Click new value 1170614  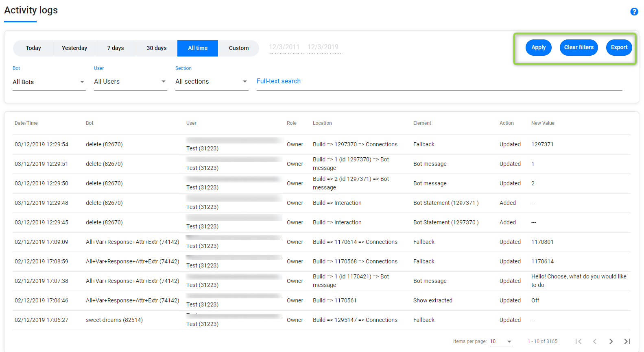[x=542, y=261]
